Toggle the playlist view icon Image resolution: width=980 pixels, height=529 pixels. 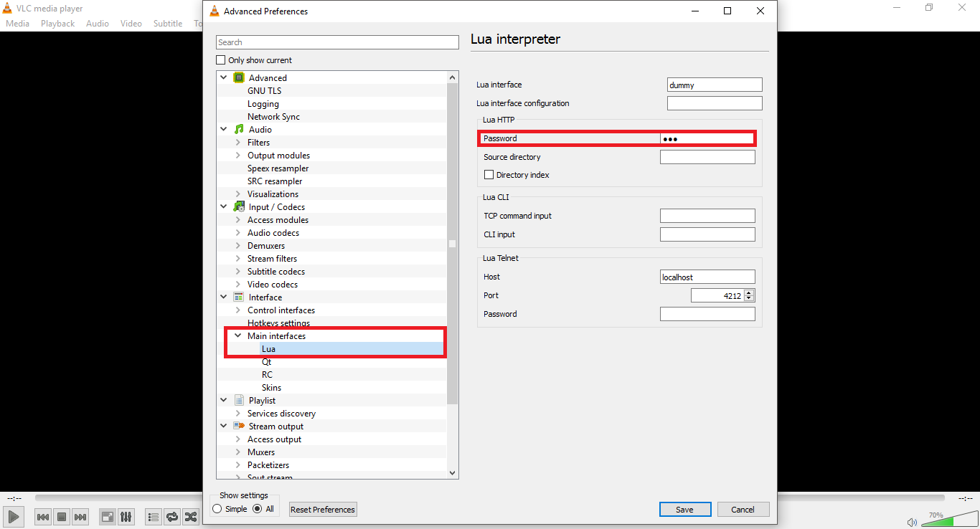click(153, 516)
